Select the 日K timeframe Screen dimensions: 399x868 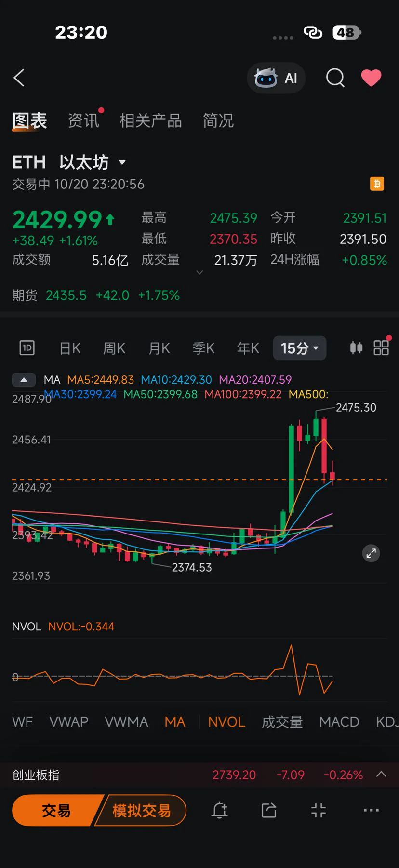click(70, 348)
